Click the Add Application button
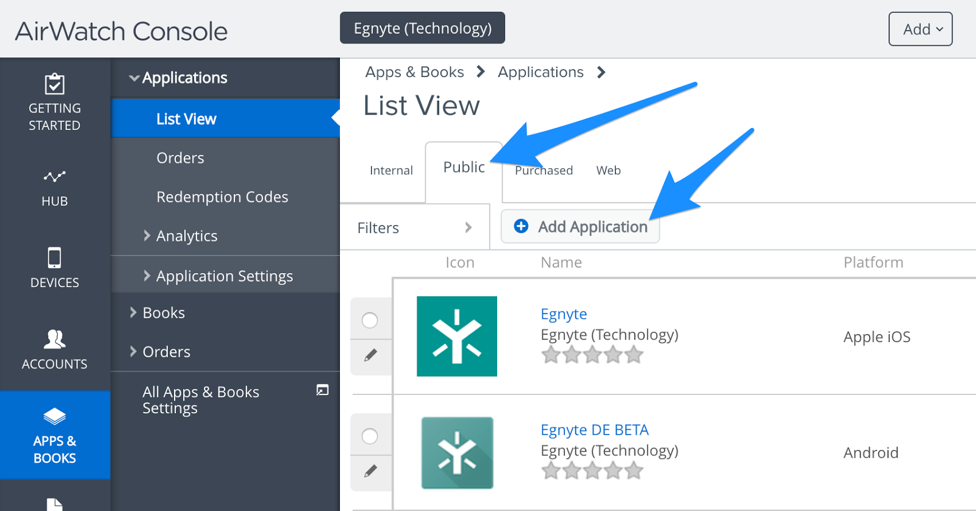The height and width of the screenshot is (511, 976). (x=580, y=226)
